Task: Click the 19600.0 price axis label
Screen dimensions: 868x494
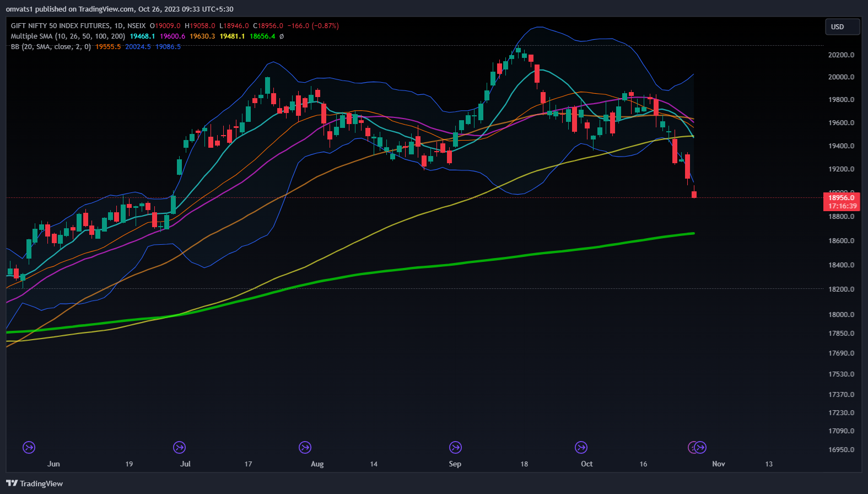Action: point(841,123)
